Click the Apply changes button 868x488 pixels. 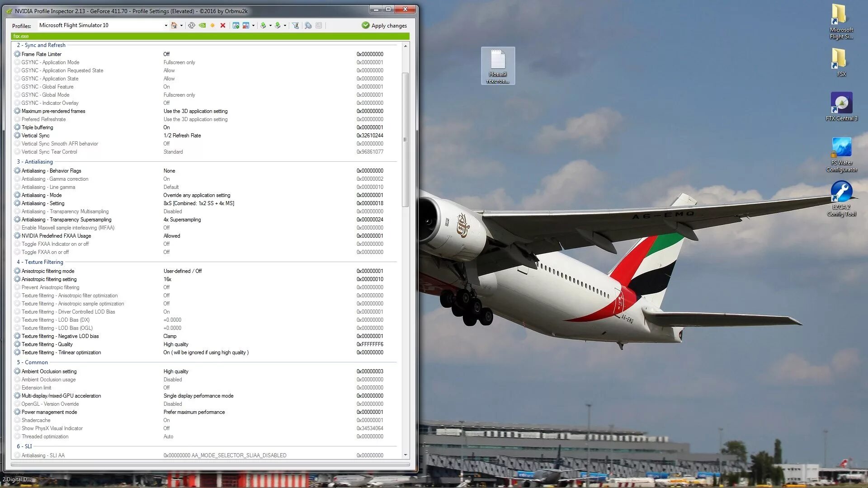click(384, 26)
